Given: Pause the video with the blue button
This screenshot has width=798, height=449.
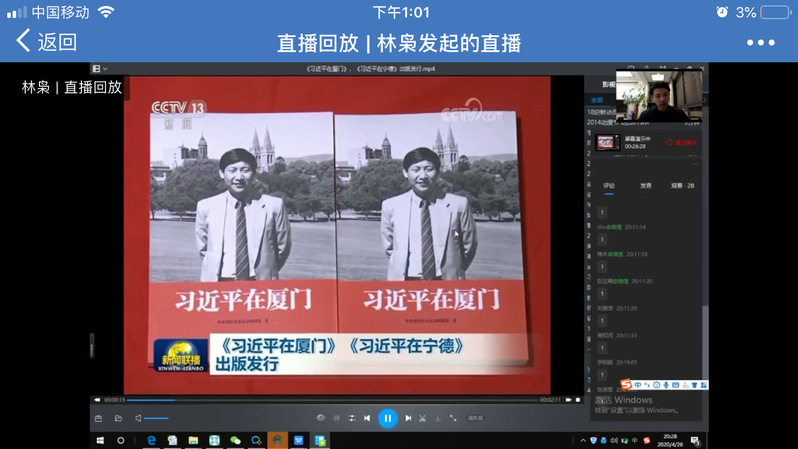Looking at the screenshot, I should click(x=388, y=418).
